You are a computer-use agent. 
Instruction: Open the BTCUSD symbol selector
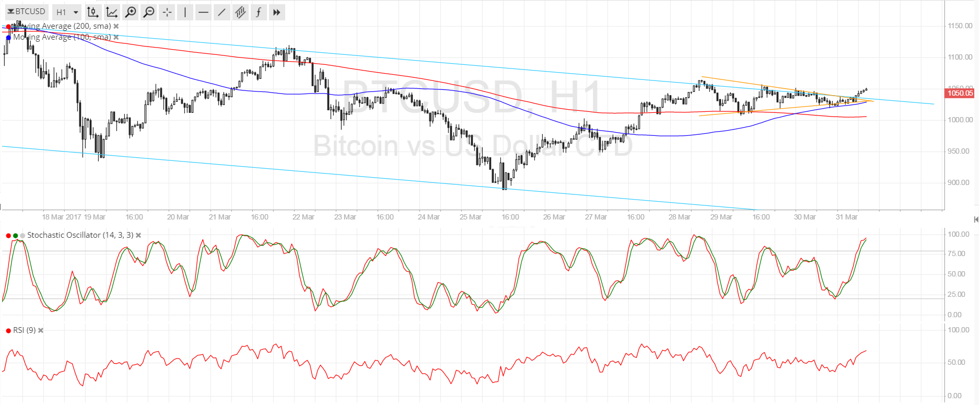click(26, 11)
